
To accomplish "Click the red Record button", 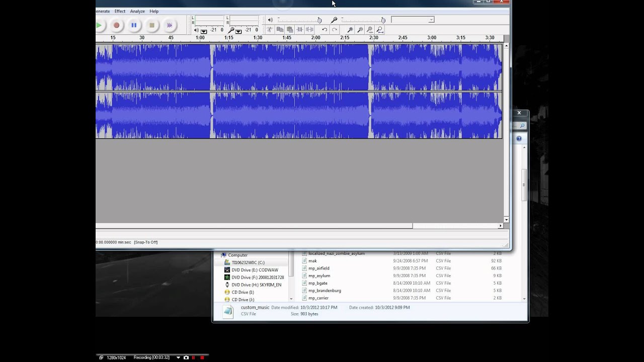I will 116,25.
